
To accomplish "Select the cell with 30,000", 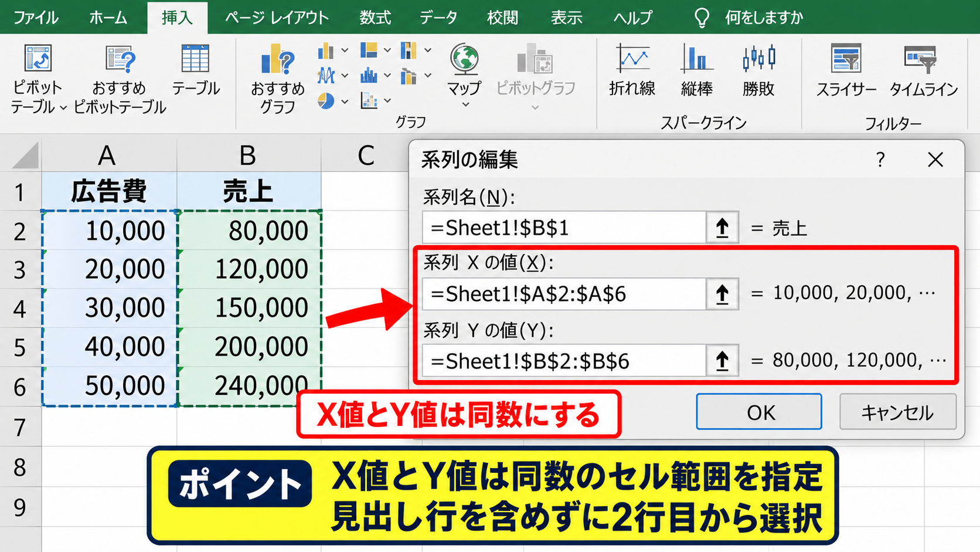I will pyautogui.click(x=109, y=308).
